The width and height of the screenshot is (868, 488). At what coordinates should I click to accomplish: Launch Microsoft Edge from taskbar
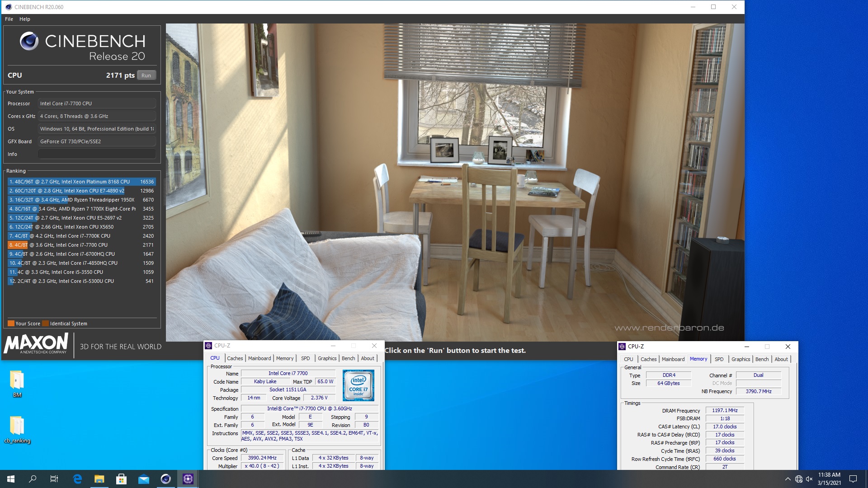coord(77,479)
